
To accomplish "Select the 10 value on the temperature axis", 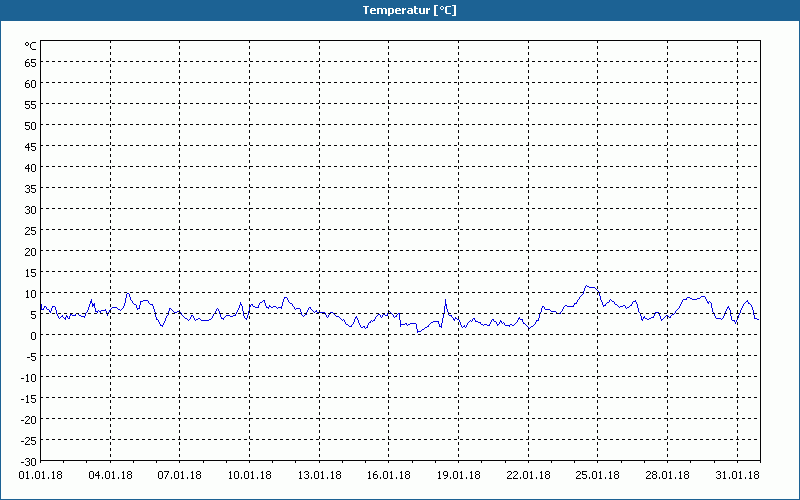I will click(31, 293).
